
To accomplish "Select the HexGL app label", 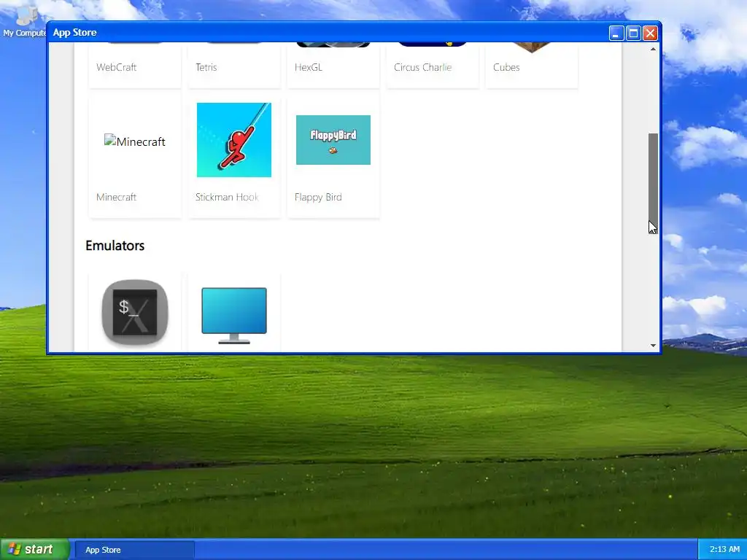I will (309, 67).
